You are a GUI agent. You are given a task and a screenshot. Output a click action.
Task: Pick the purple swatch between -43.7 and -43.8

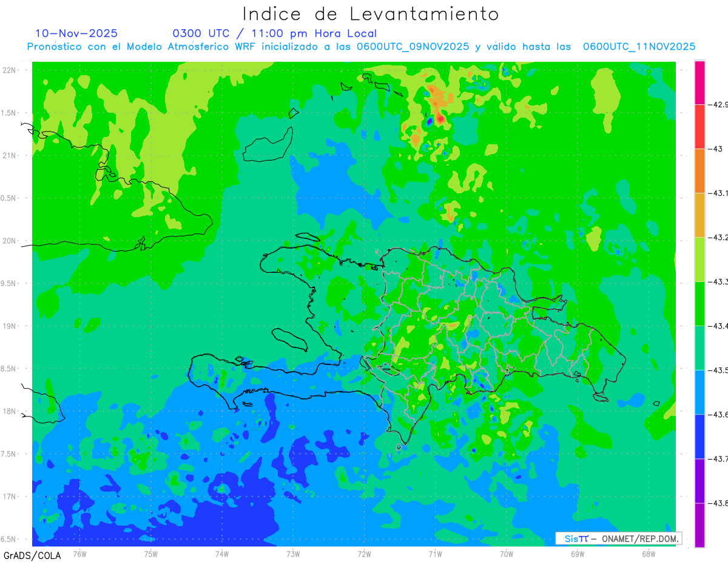[699, 481]
